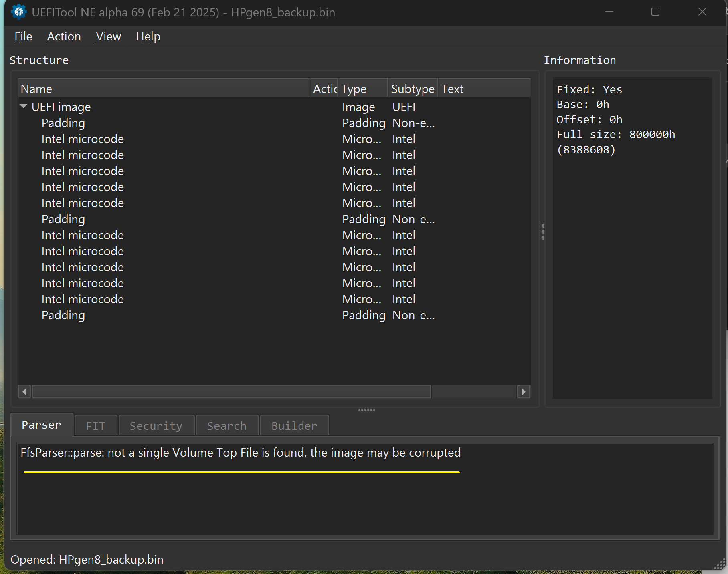Select the first Padding tree item

pyautogui.click(x=63, y=123)
